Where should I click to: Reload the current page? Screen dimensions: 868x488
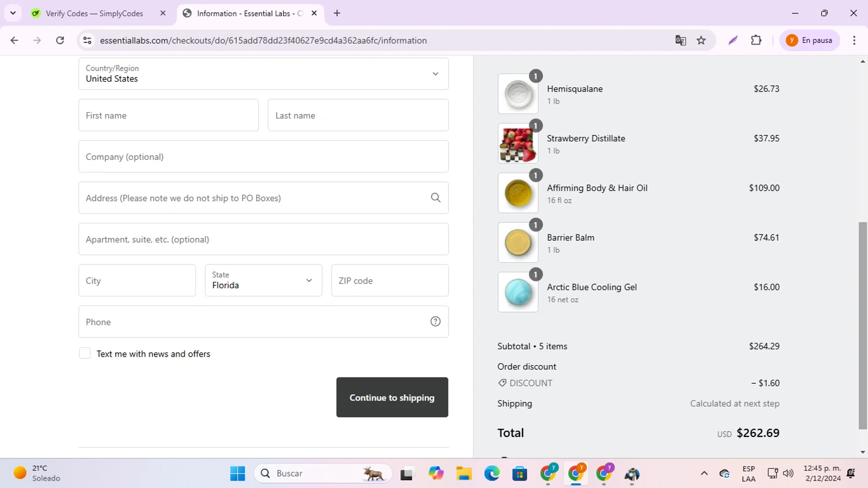click(x=60, y=41)
